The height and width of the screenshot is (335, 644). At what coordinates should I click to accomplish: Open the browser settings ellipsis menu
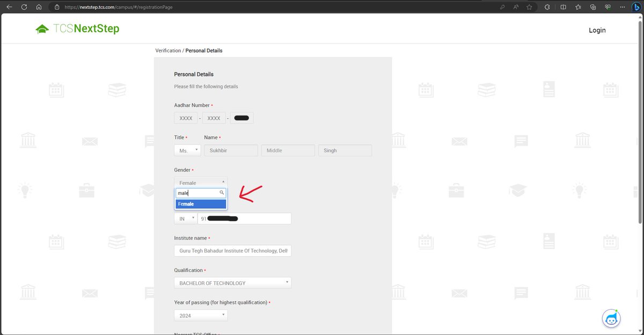point(622,7)
